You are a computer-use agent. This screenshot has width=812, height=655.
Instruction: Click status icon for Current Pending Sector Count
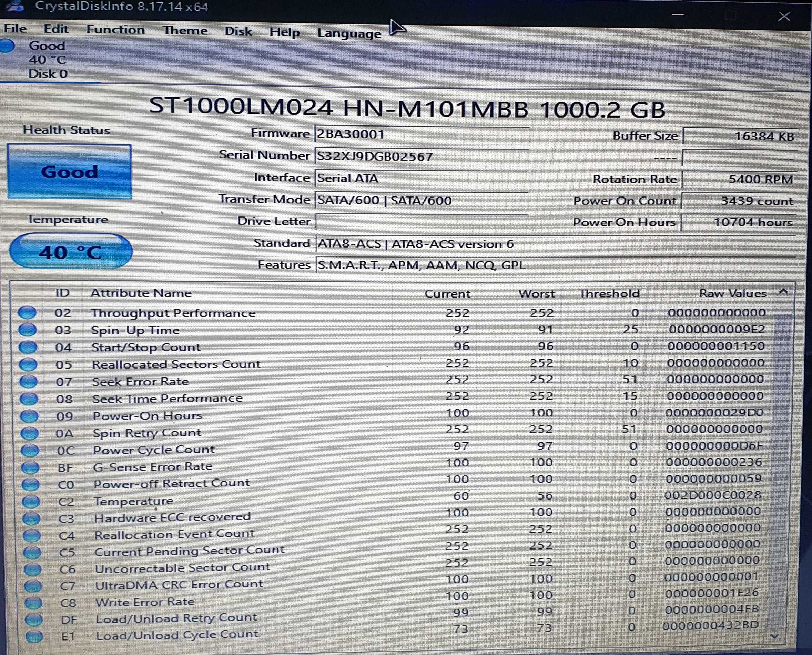pos(32,553)
